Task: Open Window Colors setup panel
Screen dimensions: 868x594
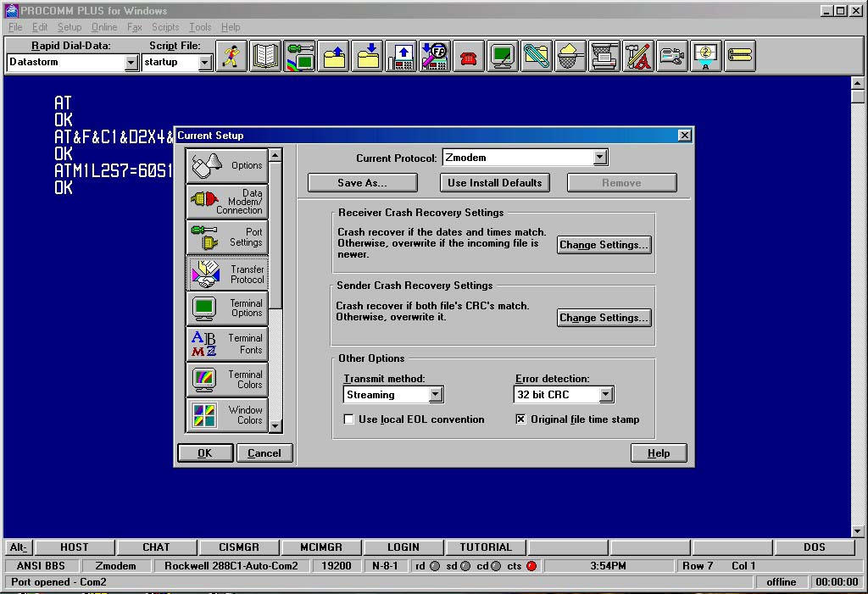Action: [x=227, y=414]
